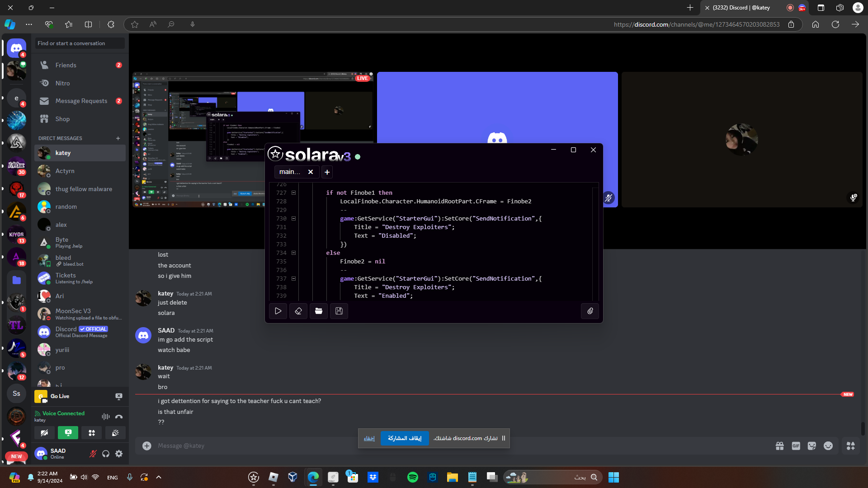Collapse the else block at line 734
Image resolution: width=868 pixels, height=488 pixels.
(293, 253)
